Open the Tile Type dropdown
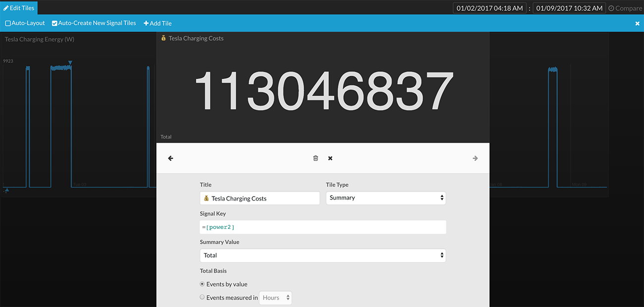The height and width of the screenshot is (307, 644). (x=385, y=198)
